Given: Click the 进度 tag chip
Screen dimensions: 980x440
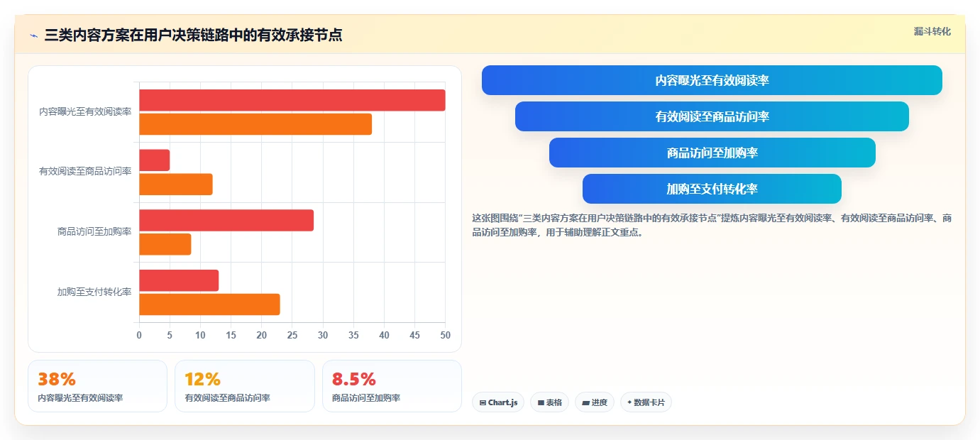Looking at the screenshot, I should 595,402.
